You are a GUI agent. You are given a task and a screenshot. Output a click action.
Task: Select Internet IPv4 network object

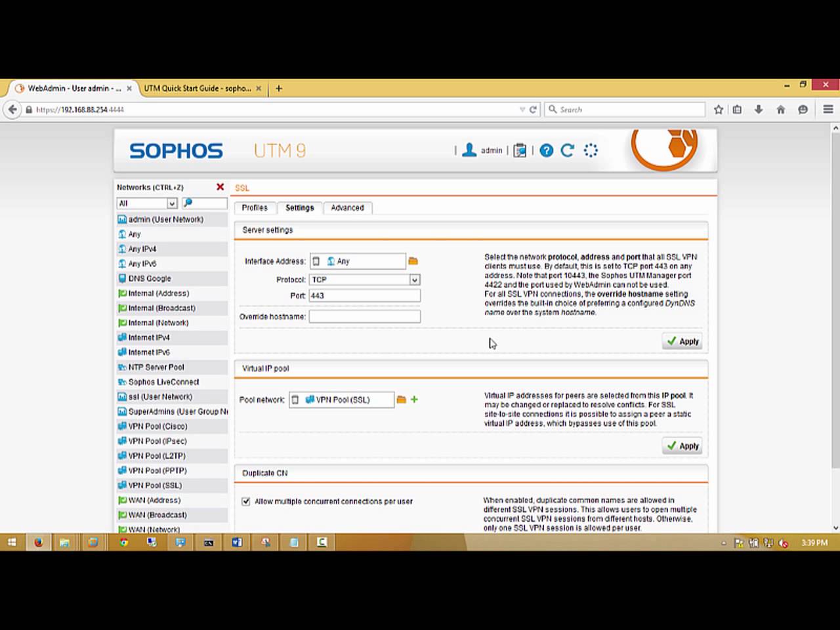coord(172,337)
